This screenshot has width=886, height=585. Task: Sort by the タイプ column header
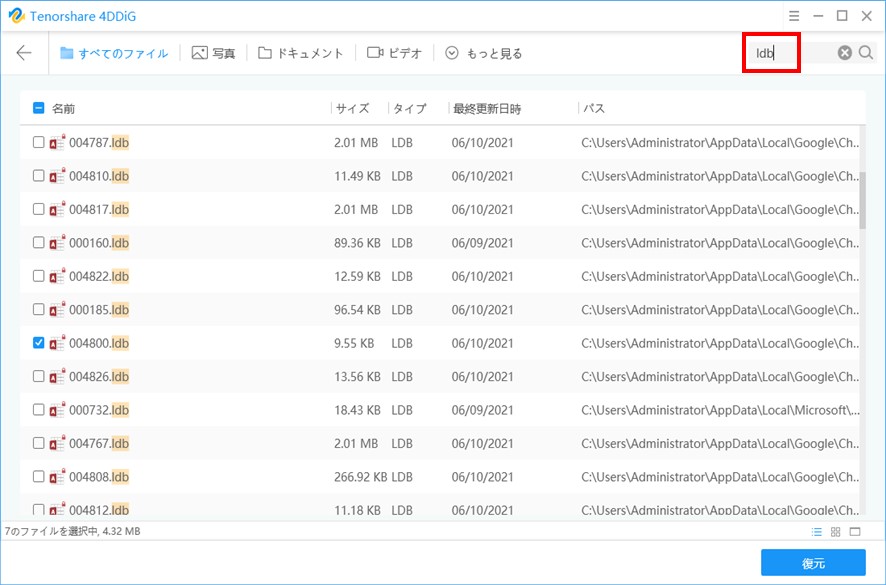410,109
